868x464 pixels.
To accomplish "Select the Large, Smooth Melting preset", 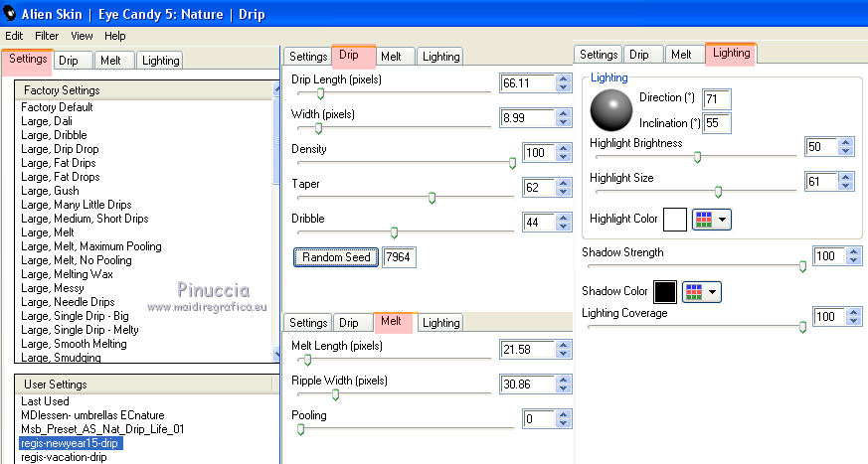I will pyautogui.click(x=75, y=344).
